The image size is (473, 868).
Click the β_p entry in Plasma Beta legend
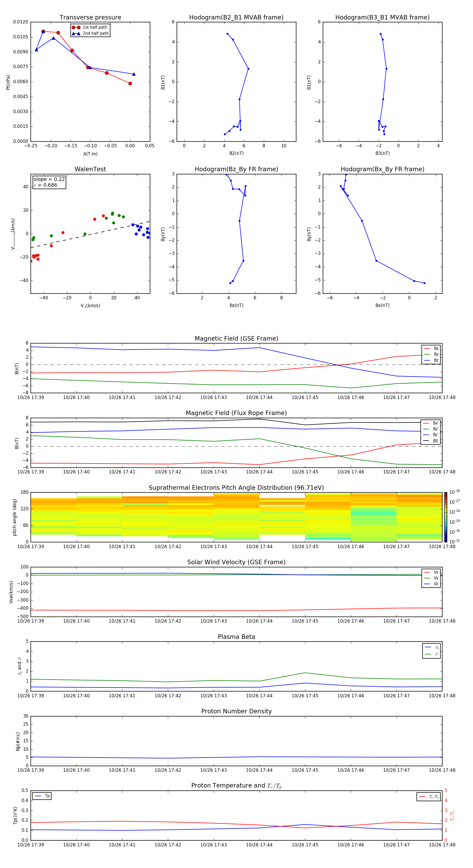[x=431, y=647]
